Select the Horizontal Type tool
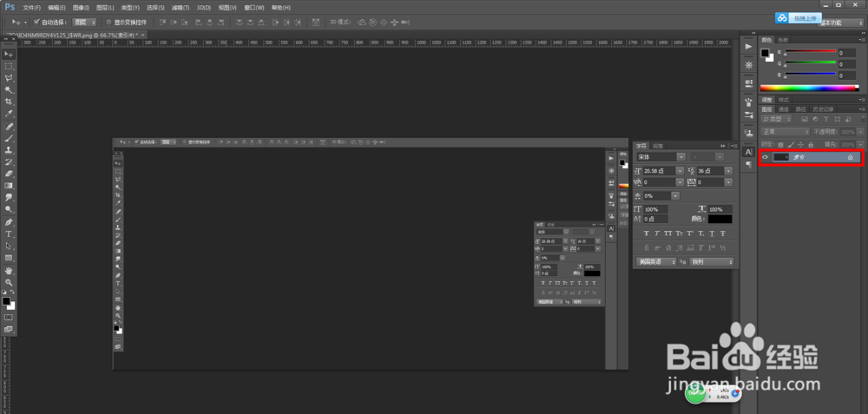Viewport: 868px width, 414px height. click(x=9, y=234)
